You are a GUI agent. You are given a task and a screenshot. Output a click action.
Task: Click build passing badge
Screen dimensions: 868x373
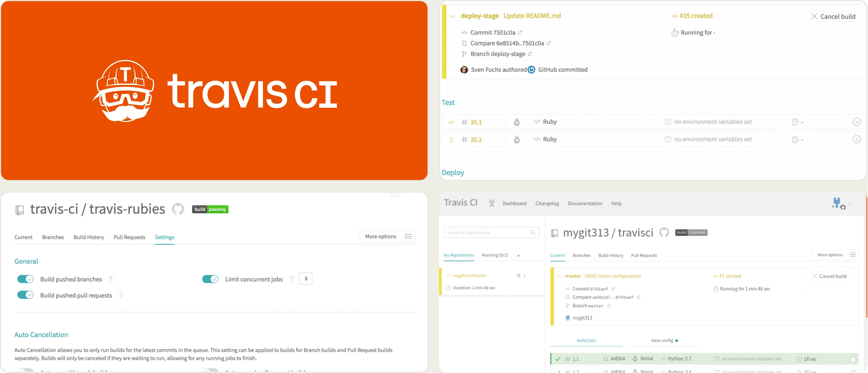tap(210, 209)
